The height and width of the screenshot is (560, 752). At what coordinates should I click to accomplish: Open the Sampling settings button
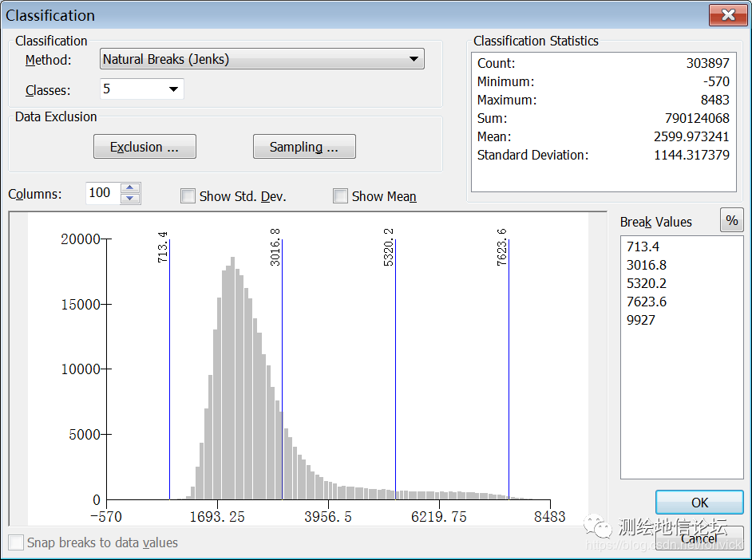coord(303,147)
